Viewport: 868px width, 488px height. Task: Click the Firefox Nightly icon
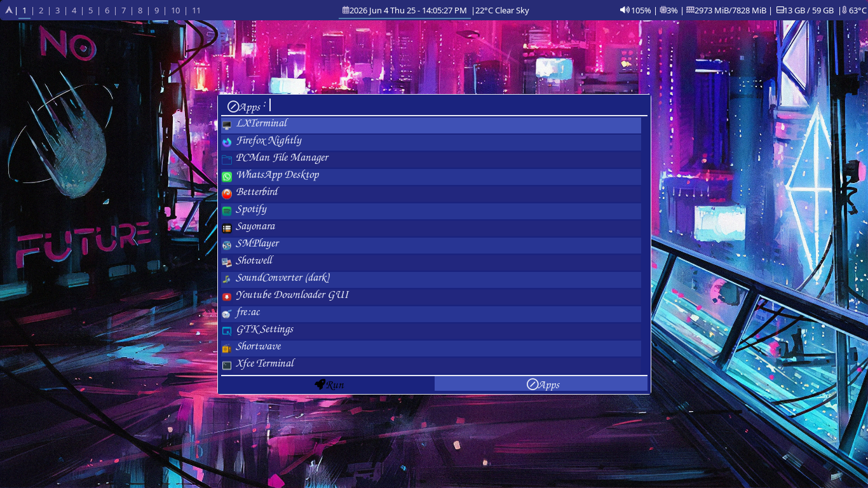[227, 142]
